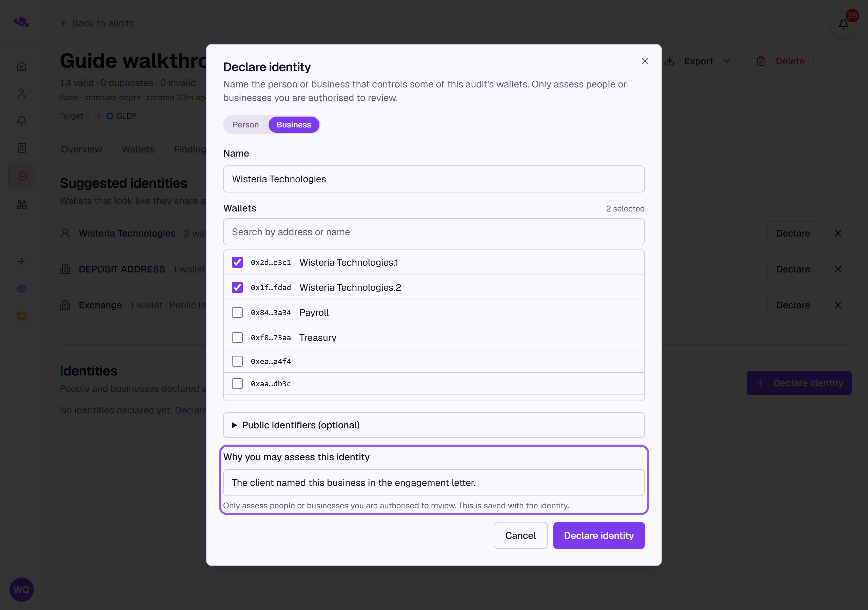868x610 pixels.
Task: Edit the assessment reason field
Action: [434, 483]
